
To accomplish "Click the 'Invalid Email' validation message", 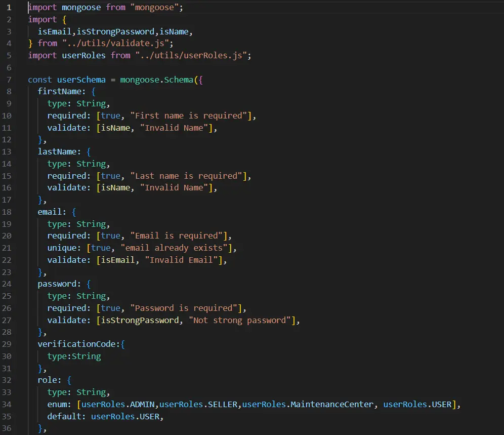I will (184, 260).
